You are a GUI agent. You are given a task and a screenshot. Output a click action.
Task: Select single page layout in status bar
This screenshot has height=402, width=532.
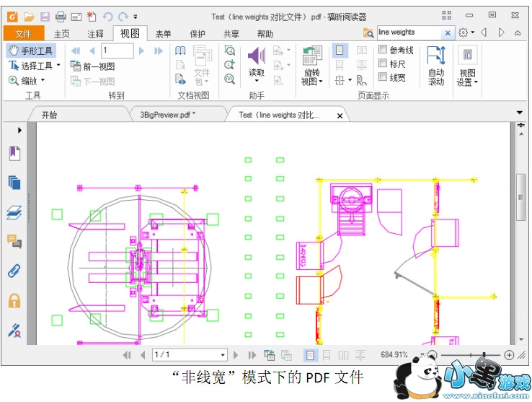310,355
